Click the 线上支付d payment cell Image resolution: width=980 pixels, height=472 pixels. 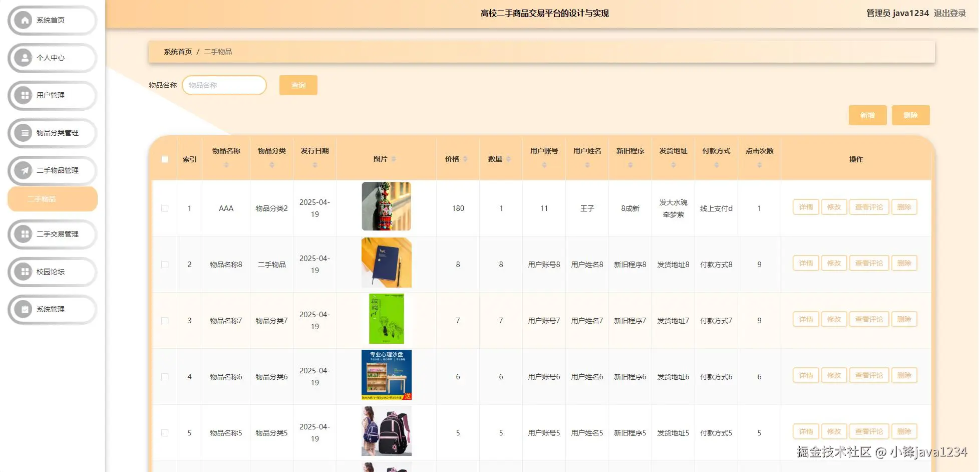point(716,208)
